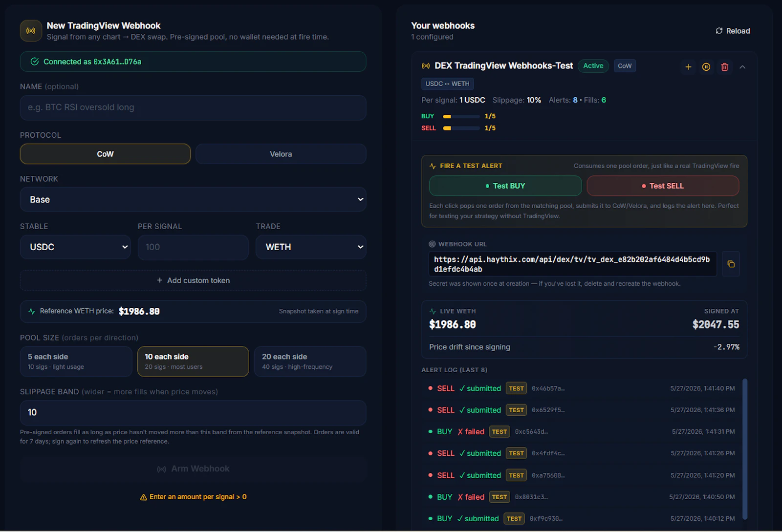Click the warning triangle icon near amount message

(x=144, y=497)
